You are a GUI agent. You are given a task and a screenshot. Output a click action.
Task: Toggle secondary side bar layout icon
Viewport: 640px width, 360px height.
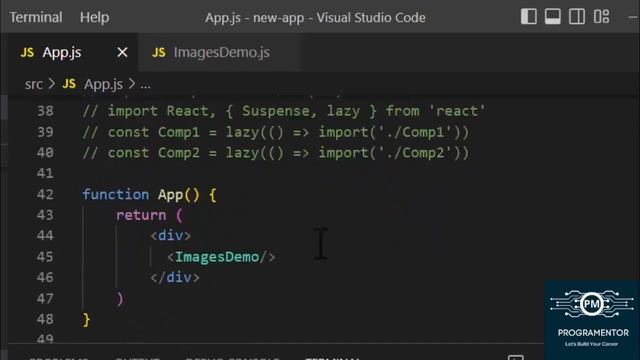tap(577, 17)
